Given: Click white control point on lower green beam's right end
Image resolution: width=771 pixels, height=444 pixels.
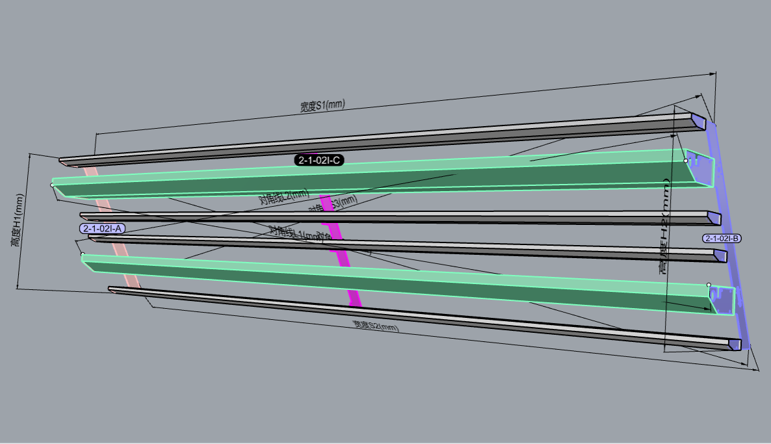Looking at the screenshot, I should [x=708, y=285].
